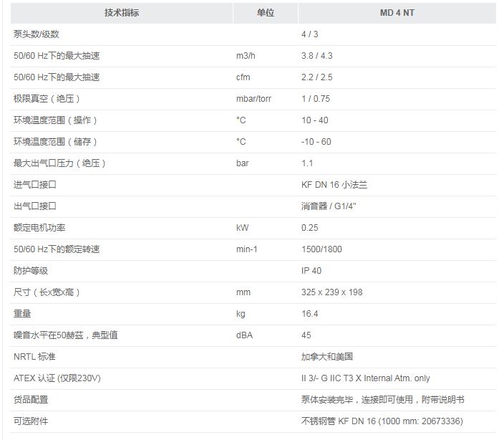Viewport: 504px width, 440px height.
Task: Click the 防护等级 label
Action: click(31, 270)
